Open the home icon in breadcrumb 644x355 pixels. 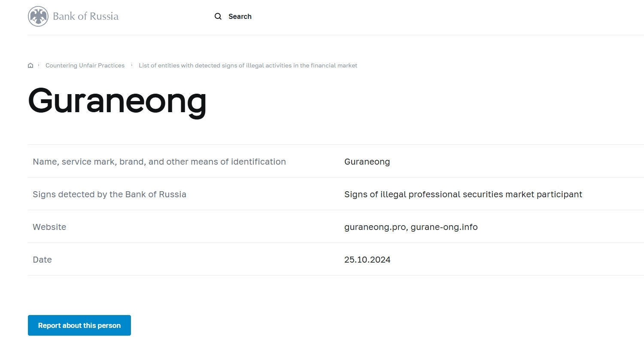point(30,65)
